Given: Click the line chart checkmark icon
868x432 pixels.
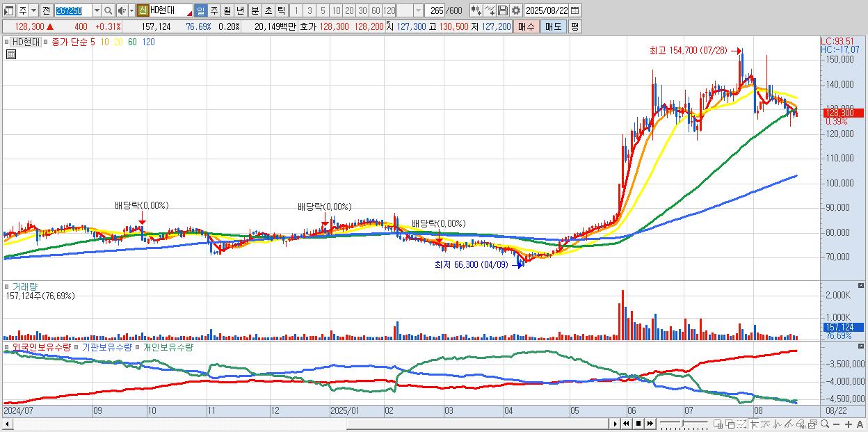Looking at the screenshot, I should (x=490, y=10).
